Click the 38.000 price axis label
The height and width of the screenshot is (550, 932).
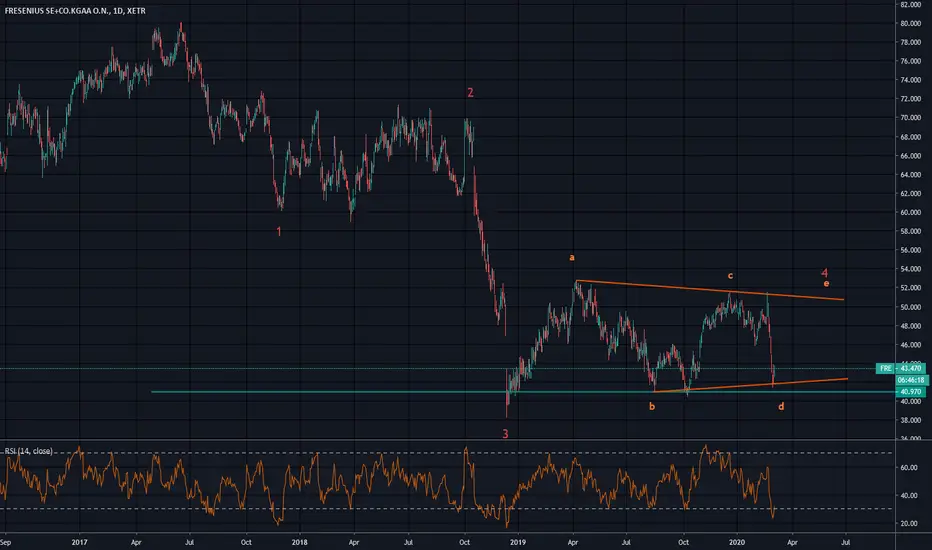point(911,420)
